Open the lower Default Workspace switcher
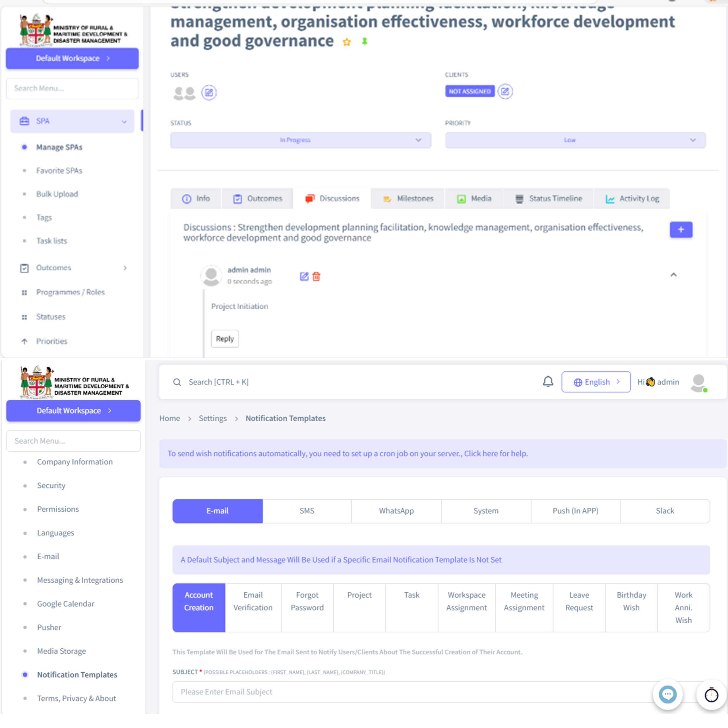The image size is (728, 728). click(x=73, y=410)
